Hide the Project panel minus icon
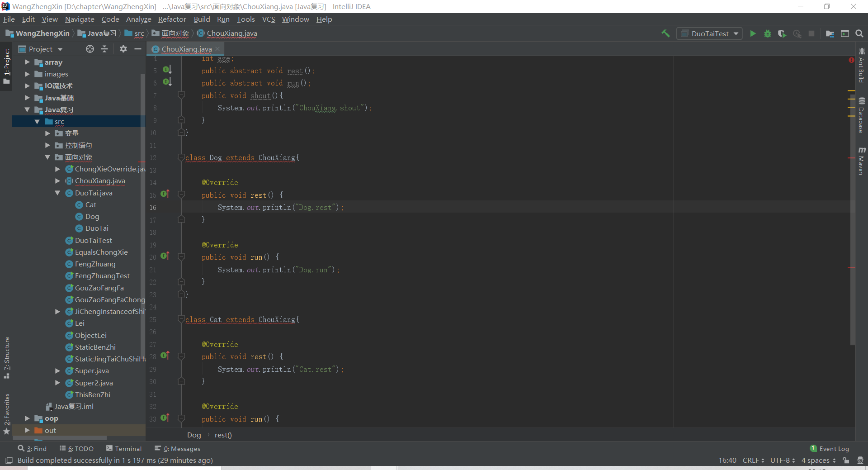This screenshot has height=470, width=868. pyautogui.click(x=138, y=49)
